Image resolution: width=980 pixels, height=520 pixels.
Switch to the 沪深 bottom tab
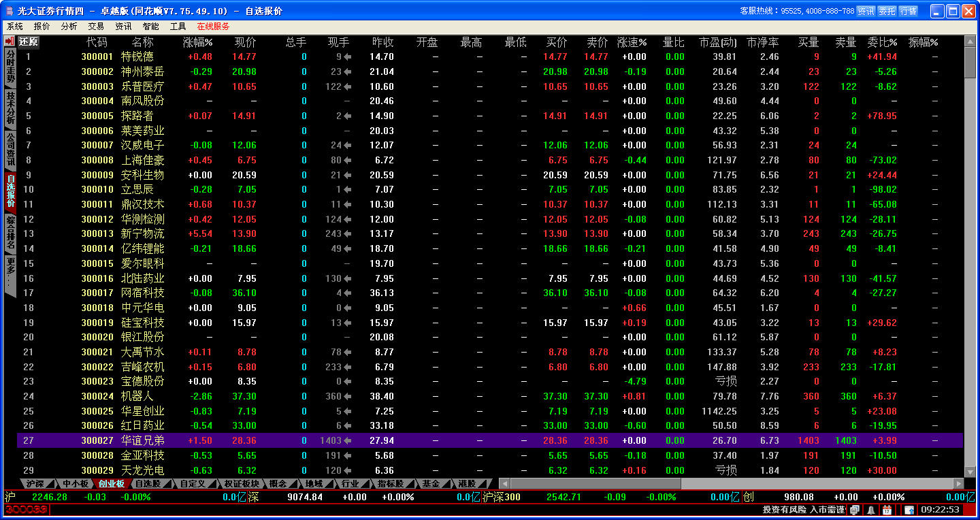(35, 484)
